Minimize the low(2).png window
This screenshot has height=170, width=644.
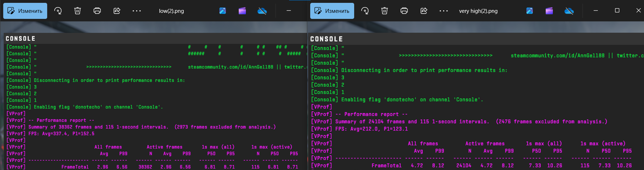[289, 11]
